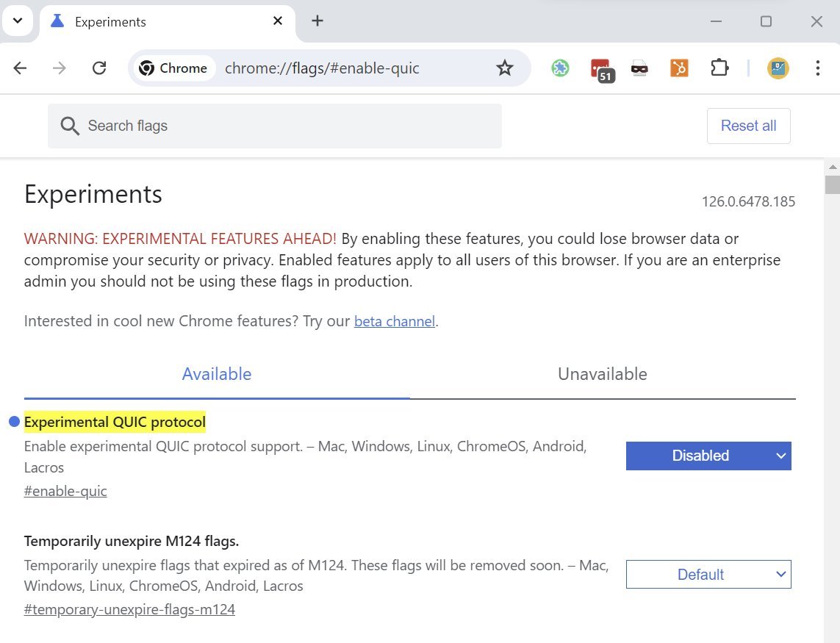The height and width of the screenshot is (643, 840).
Task: Open a new tab with the plus button
Action: click(317, 21)
